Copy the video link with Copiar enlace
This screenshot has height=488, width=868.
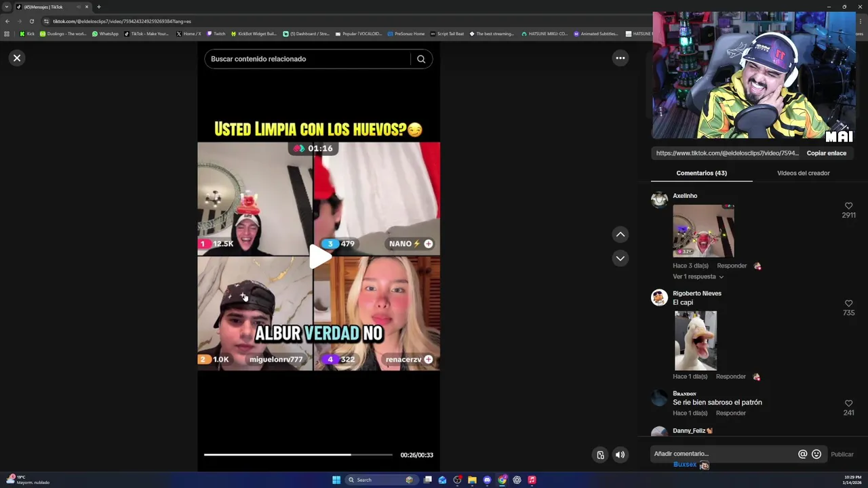coord(826,153)
